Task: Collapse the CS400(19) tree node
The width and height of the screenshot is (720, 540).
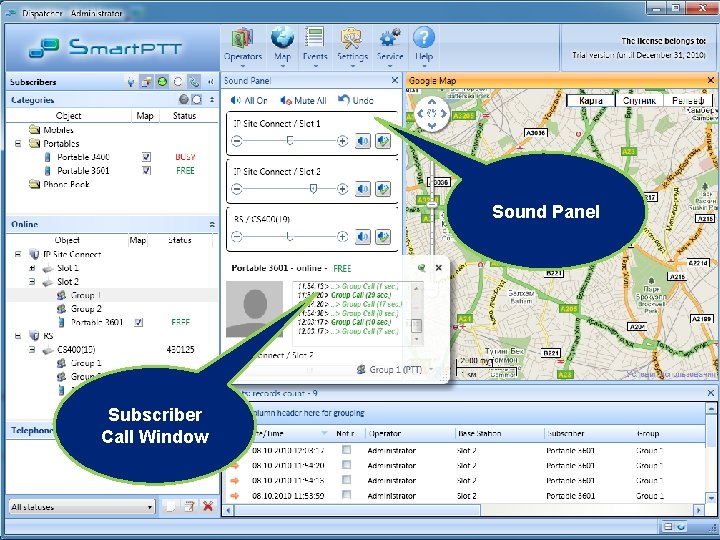Action: [x=32, y=350]
